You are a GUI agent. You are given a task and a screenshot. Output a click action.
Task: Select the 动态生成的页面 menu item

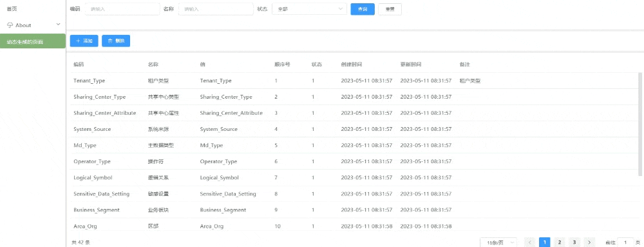pyautogui.click(x=33, y=41)
